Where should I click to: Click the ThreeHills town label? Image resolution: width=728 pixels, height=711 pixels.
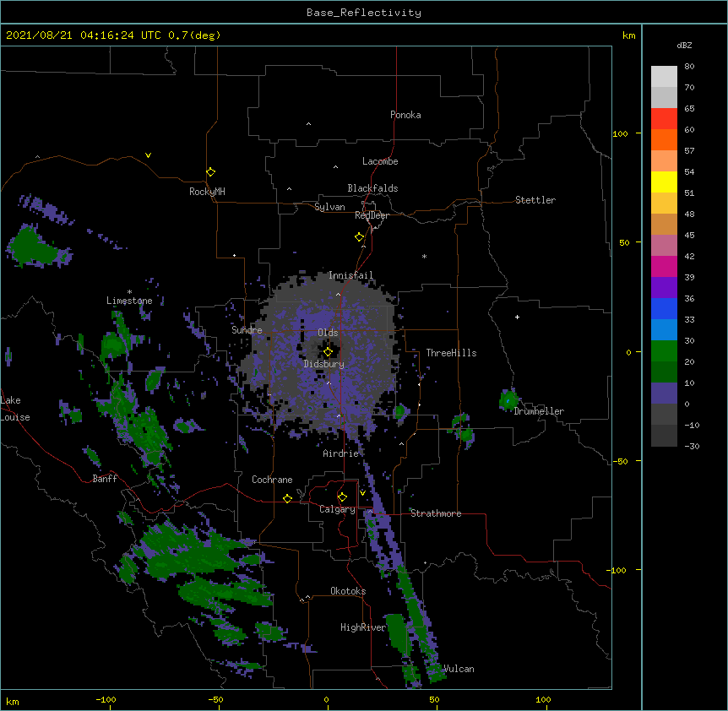(x=451, y=353)
